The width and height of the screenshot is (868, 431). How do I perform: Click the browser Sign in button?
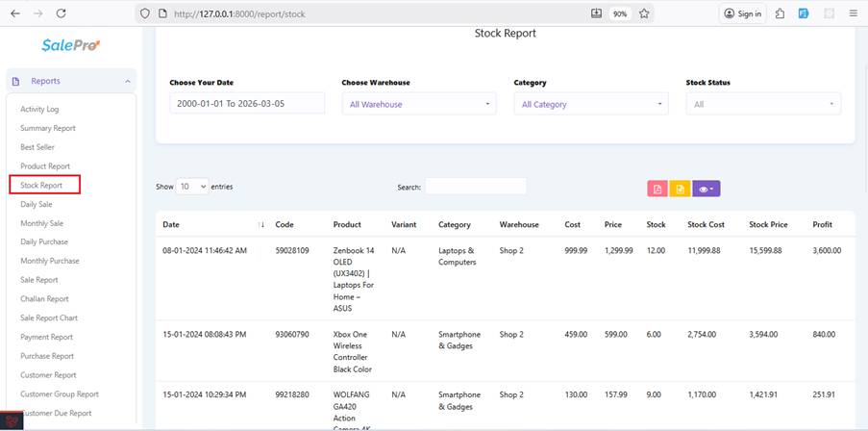pyautogui.click(x=743, y=13)
